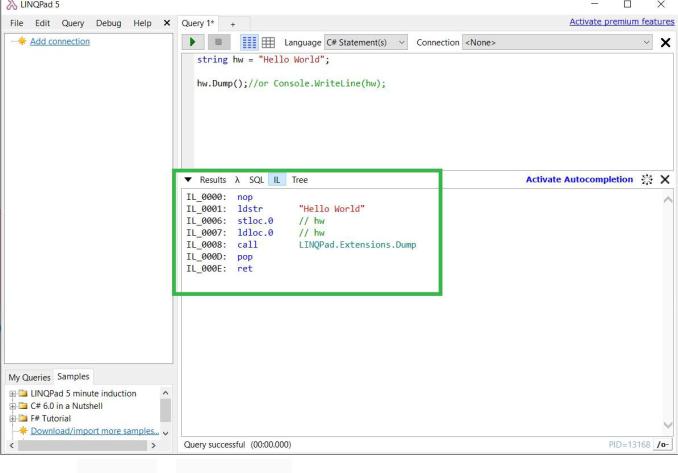
Task: Open results format settings icon near Activate Autocompletion
Action: point(647,179)
